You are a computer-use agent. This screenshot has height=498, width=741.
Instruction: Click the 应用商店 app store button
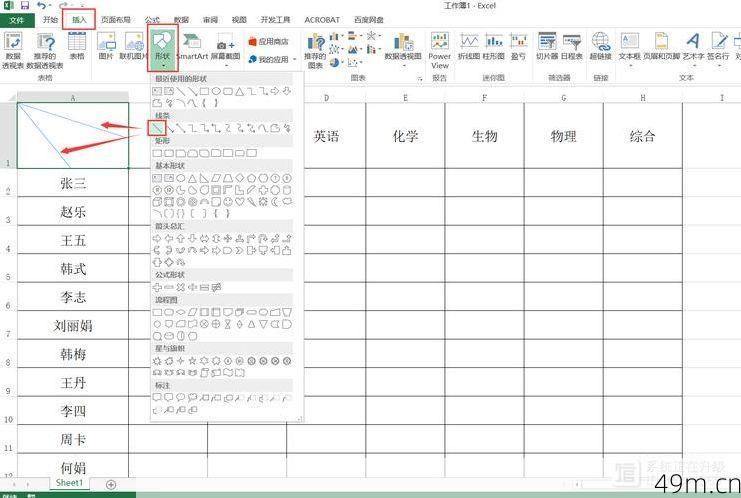pyautogui.click(x=270, y=41)
